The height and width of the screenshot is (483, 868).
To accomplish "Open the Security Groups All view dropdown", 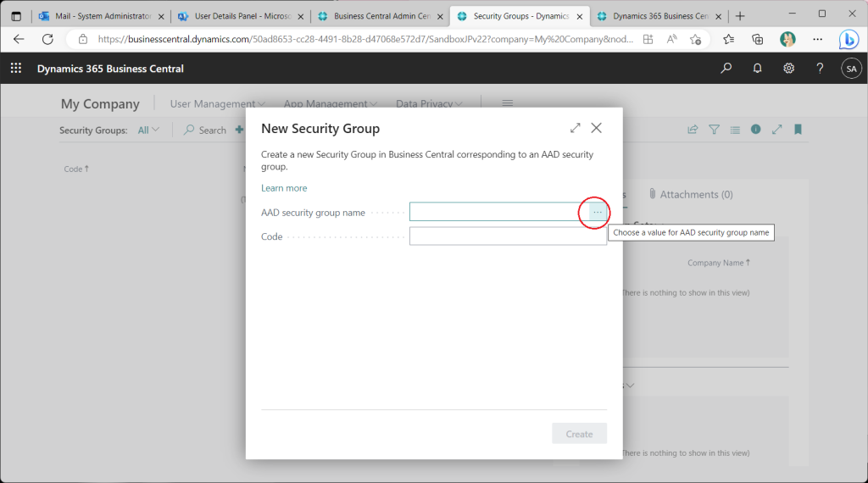I will [x=148, y=130].
